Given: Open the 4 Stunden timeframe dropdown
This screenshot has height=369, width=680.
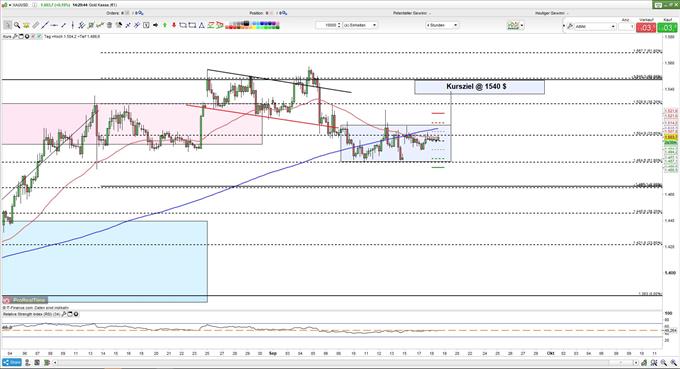Looking at the screenshot, I should click(441, 25).
